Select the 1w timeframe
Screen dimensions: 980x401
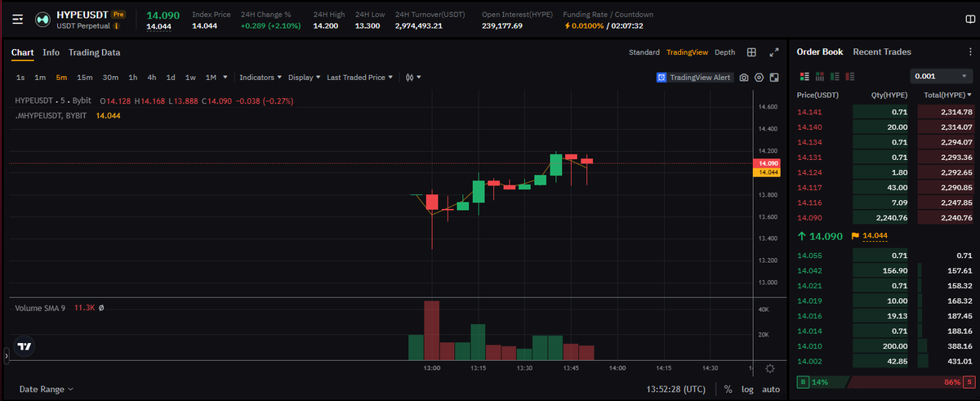(x=190, y=78)
